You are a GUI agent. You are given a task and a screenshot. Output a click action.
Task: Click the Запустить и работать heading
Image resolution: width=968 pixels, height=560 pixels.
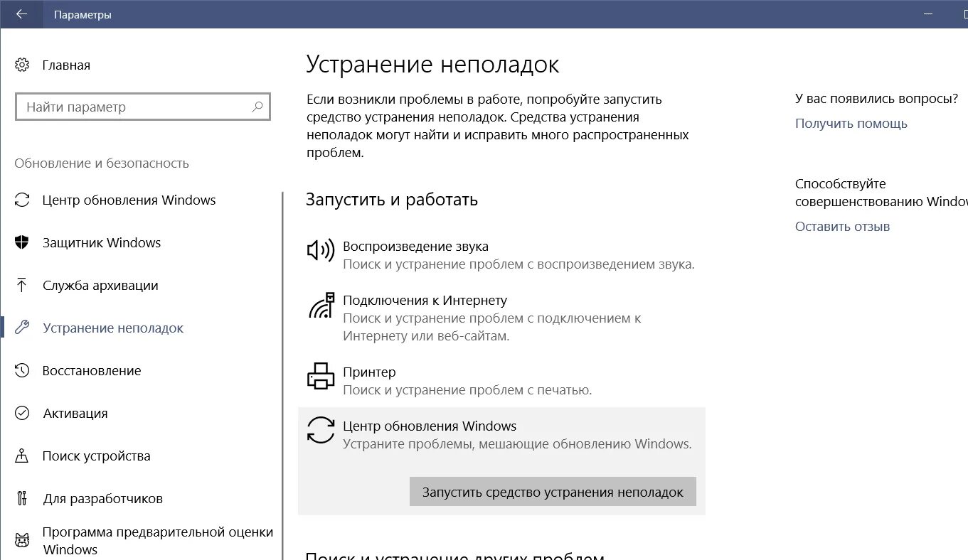[392, 200]
